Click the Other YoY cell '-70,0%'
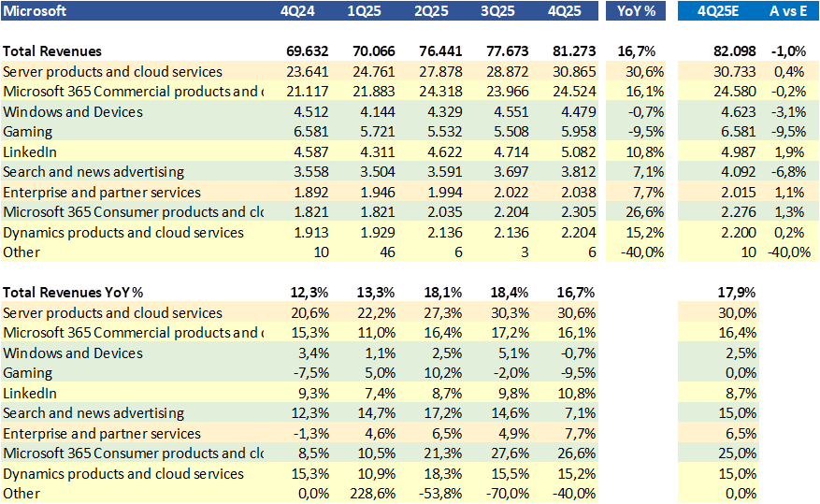 point(508,494)
